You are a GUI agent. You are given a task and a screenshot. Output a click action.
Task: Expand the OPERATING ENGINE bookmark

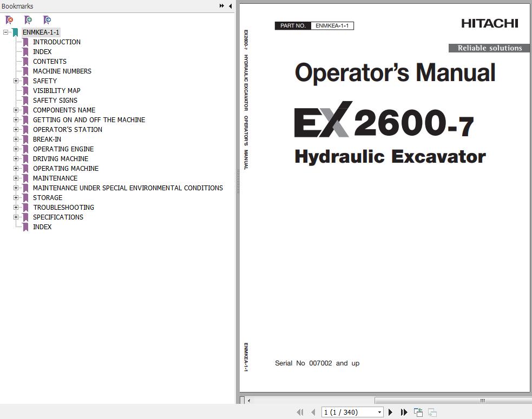point(16,149)
